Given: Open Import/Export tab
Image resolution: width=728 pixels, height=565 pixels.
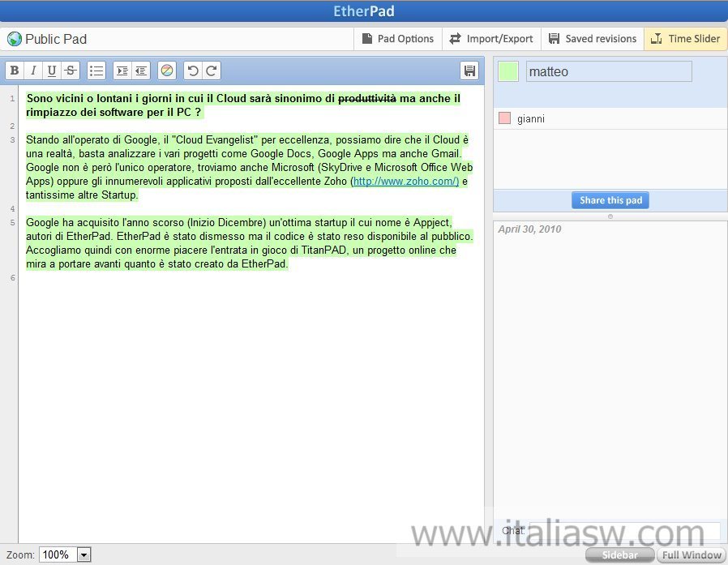Looking at the screenshot, I should click(x=491, y=39).
